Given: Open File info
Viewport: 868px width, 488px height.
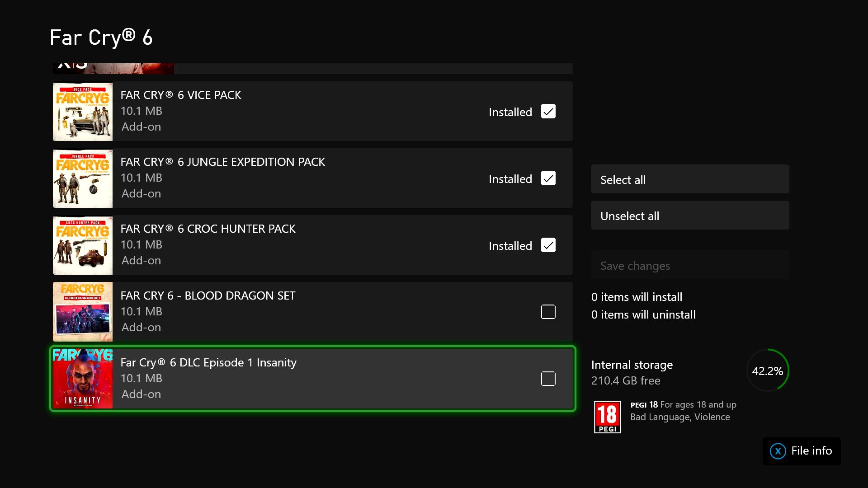Looking at the screenshot, I should [802, 451].
